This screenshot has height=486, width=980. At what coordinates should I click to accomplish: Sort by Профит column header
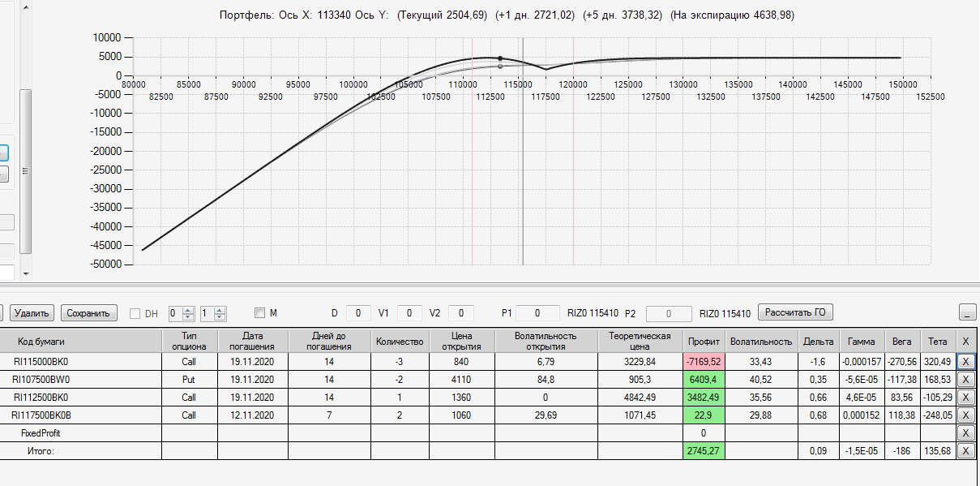click(703, 342)
